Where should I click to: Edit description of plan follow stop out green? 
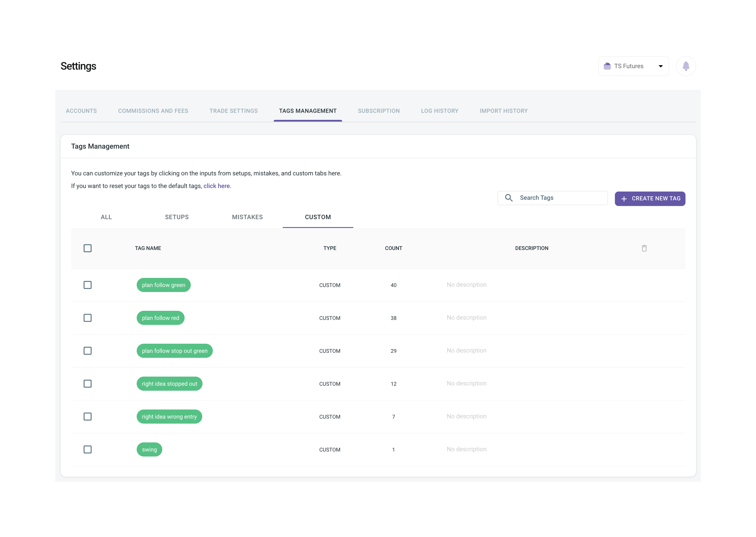[x=466, y=350]
